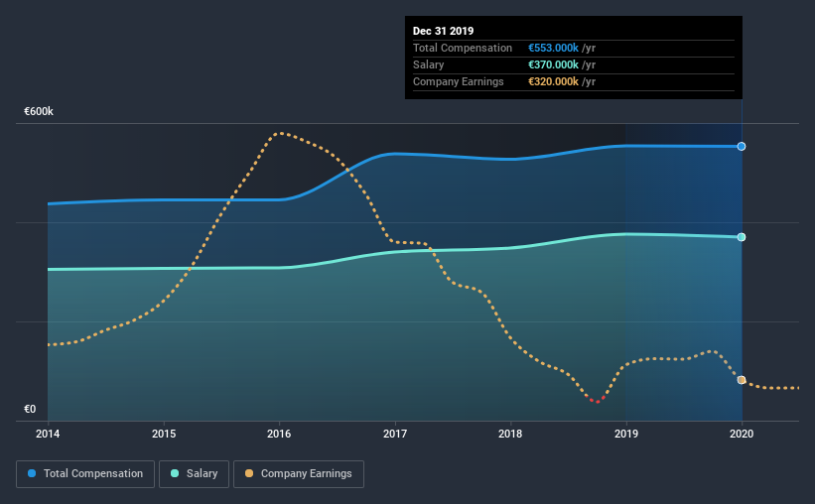Click the teal Salary data point at 2020
The height and width of the screenshot is (504, 815).
(742, 237)
